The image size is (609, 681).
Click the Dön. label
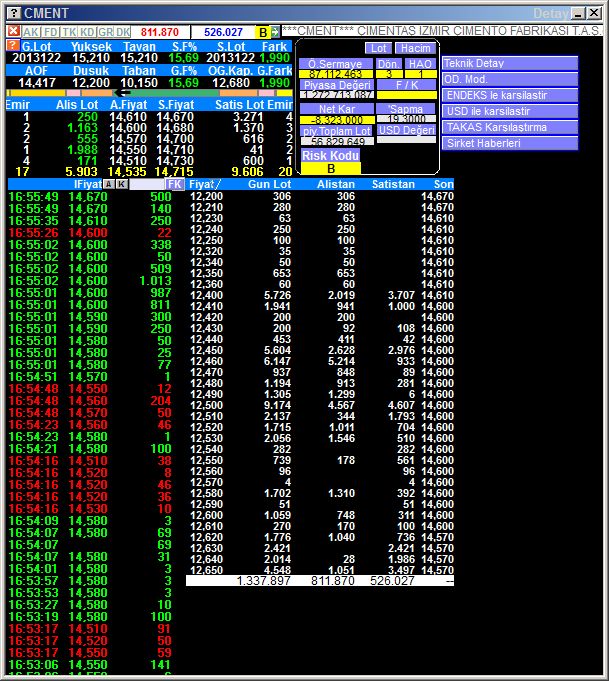pos(388,64)
